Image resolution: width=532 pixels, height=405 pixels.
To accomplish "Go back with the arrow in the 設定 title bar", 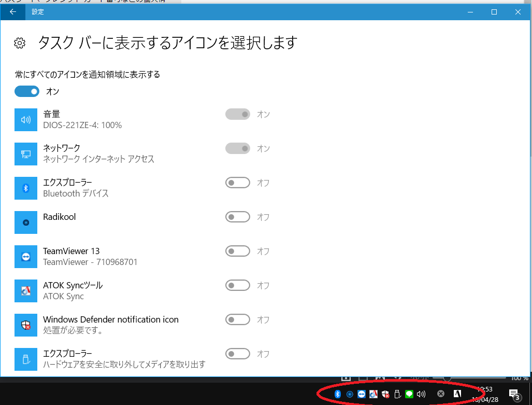I will (13, 12).
